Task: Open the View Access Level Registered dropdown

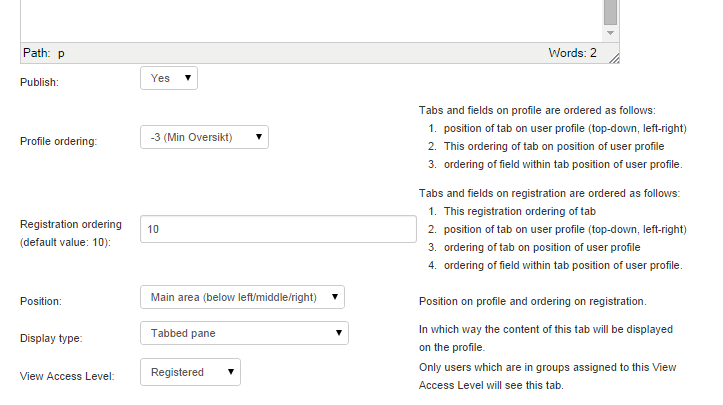Action: (x=190, y=372)
